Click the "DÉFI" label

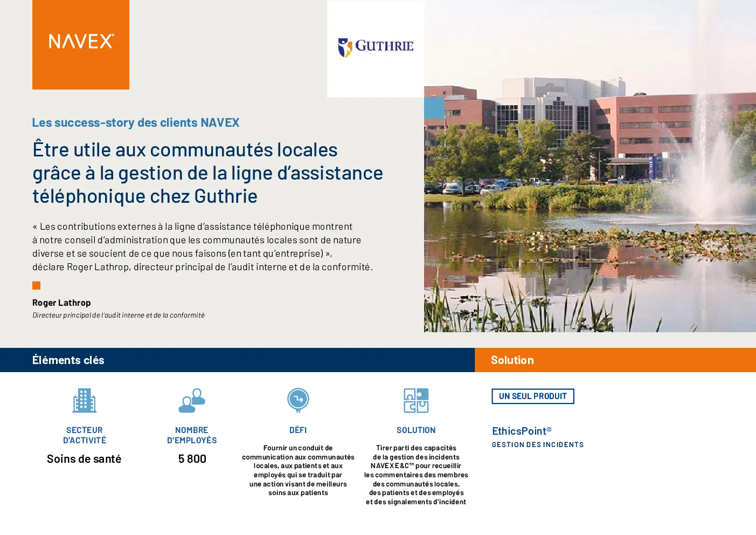pyautogui.click(x=298, y=430)
